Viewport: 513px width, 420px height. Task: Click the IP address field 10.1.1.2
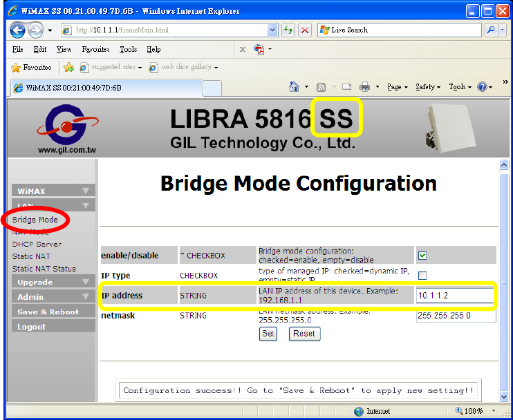(456, 296)
